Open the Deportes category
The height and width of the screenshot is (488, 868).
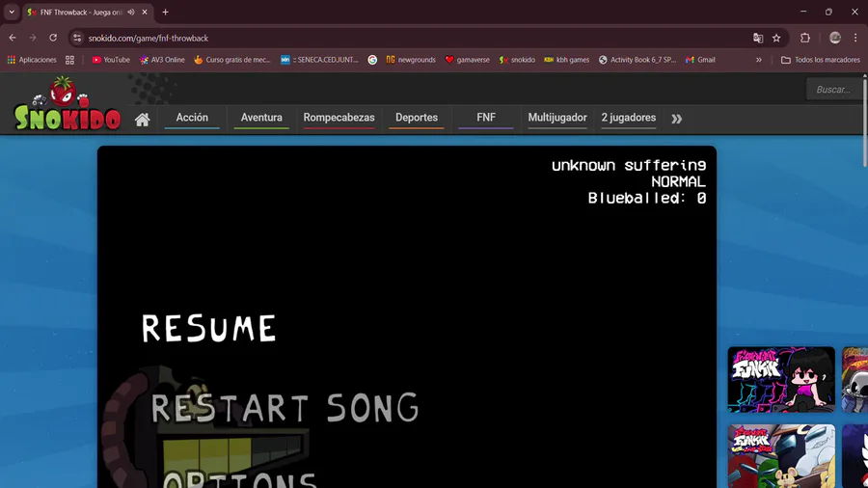click(x=417, y=118)
